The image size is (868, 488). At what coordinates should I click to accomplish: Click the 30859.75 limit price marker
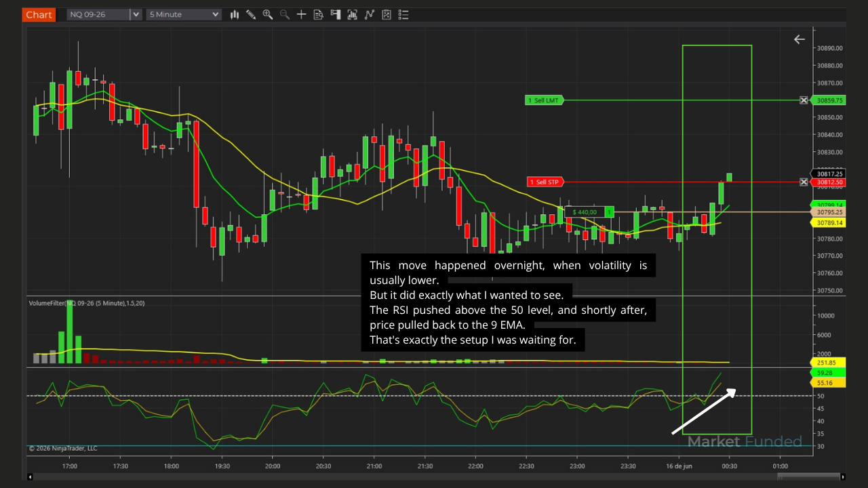click(x=829, y=100)
